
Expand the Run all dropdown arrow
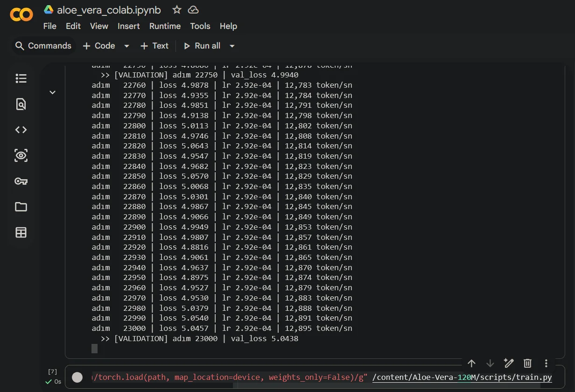(232, 46)
